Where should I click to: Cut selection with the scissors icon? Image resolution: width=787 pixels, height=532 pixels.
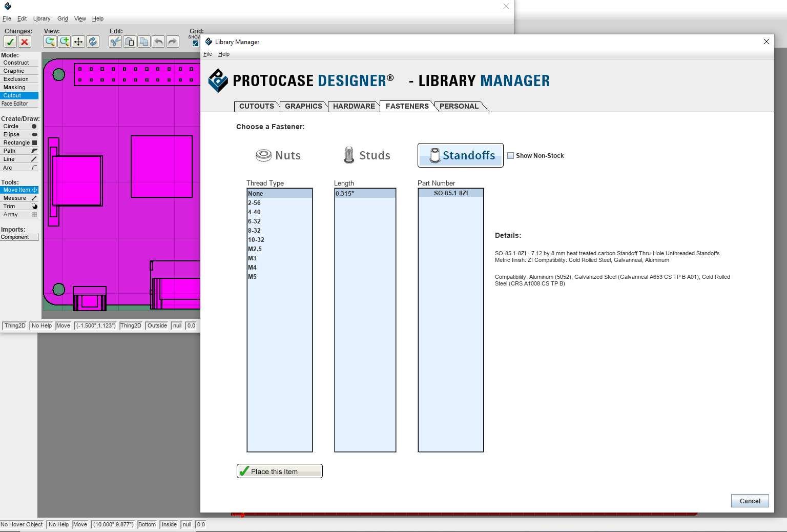tap(115, 42)
